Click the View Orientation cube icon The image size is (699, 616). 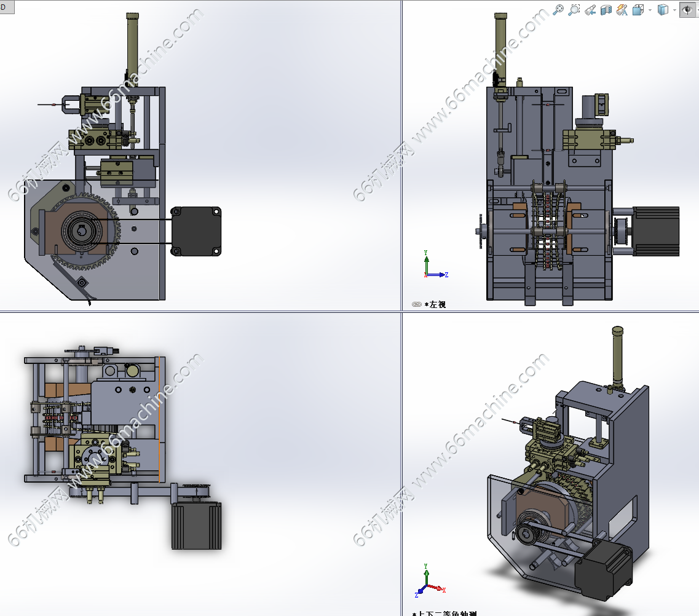point(638,10)
